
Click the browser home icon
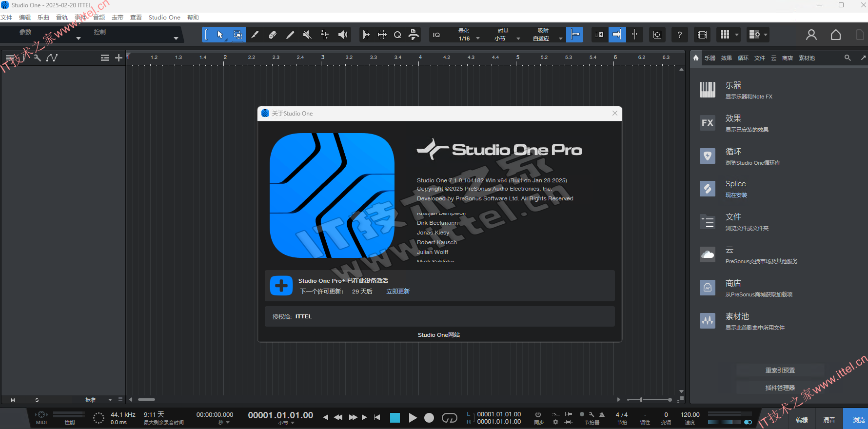tap(696, 58)
